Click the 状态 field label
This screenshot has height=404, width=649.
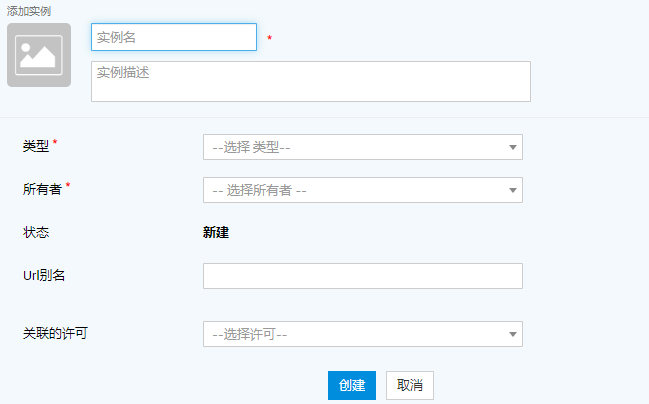(36, 232)
